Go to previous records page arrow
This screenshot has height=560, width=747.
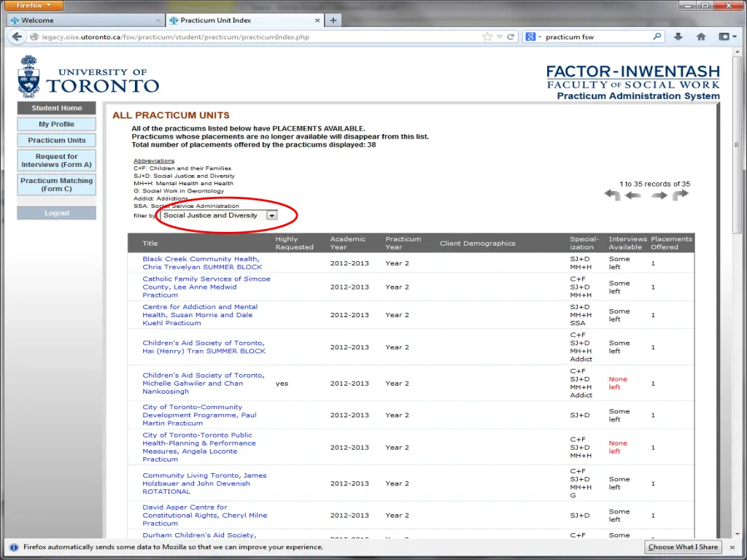click(633, 195)
